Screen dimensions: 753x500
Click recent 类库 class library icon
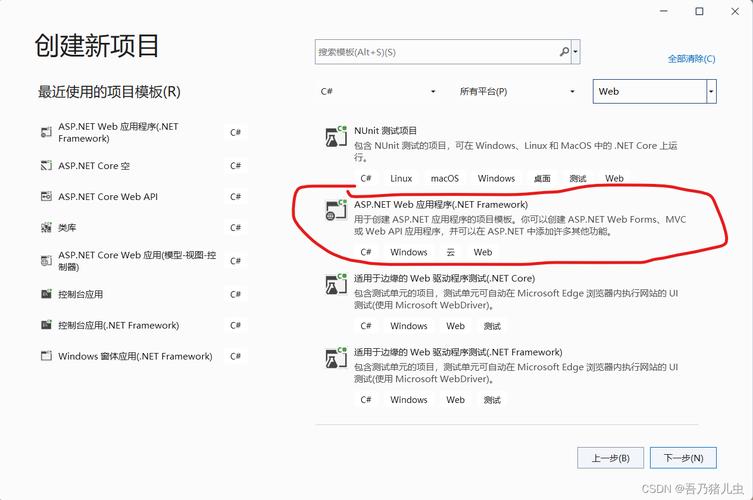46,228
